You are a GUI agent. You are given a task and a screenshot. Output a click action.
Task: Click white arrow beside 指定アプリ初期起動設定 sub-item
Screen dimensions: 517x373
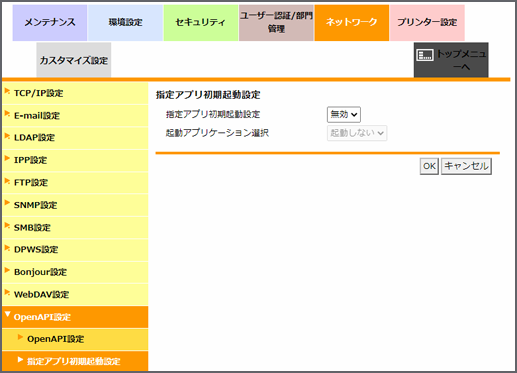(x=20, y=359)
